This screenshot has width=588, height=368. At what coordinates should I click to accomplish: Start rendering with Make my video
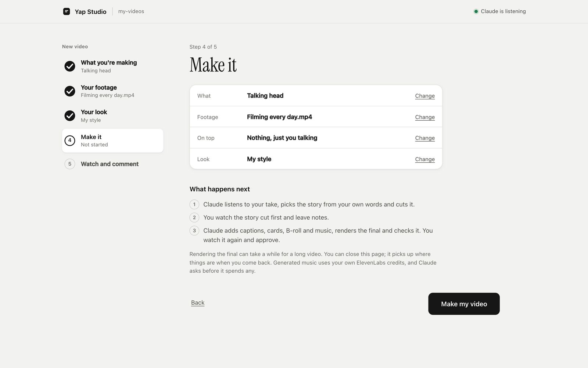pos(464,304)
